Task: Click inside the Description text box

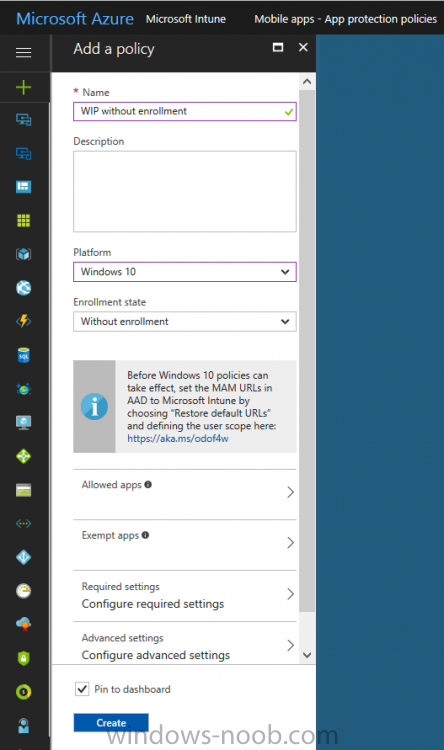Action: tap(185, 191)
